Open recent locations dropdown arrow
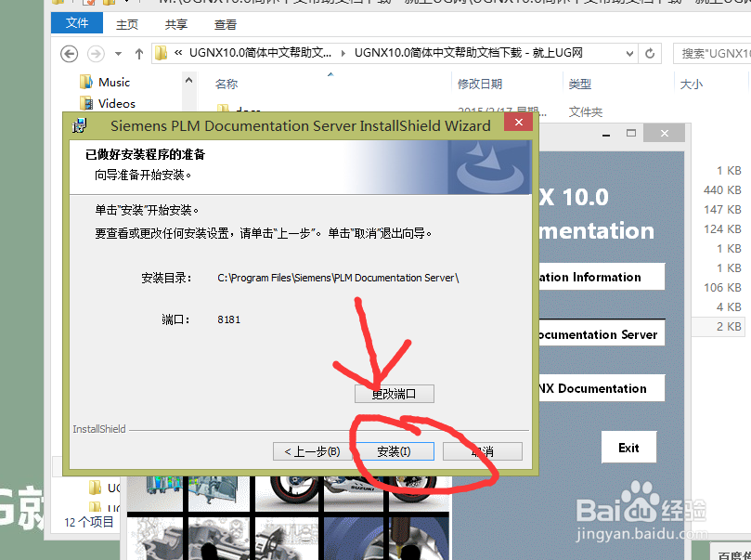Image resolution: width=751 pixels, height=560 pixels. click(x=118, y=54)
